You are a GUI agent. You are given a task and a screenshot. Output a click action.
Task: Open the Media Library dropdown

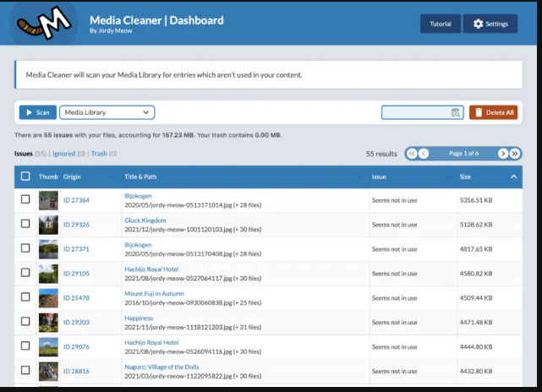[x=107, y=112]
